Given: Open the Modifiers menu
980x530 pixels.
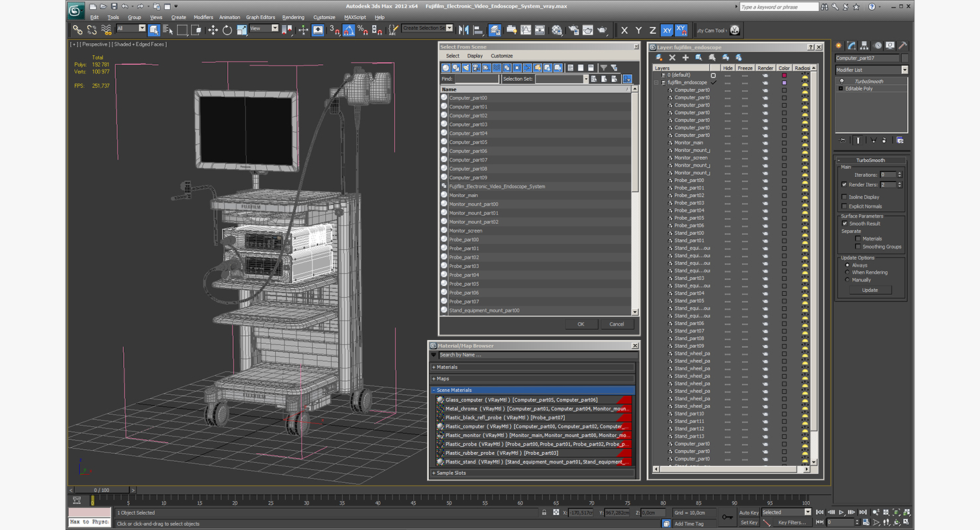Looking at the screenshot, I should (x=203, y=17).
